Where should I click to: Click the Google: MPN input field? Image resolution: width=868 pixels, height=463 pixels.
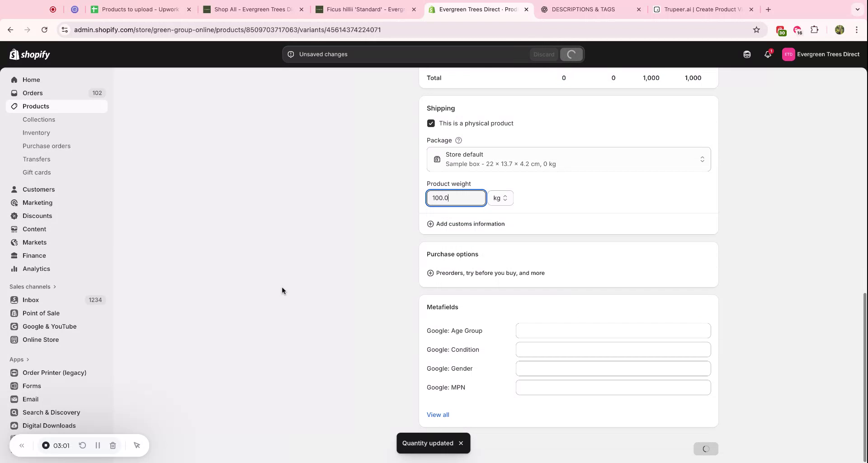[x=613, y=387]
